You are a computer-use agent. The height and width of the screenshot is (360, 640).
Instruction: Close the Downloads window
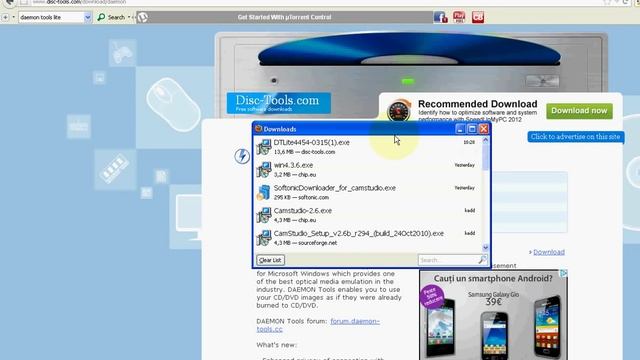(x=484, y=129)
